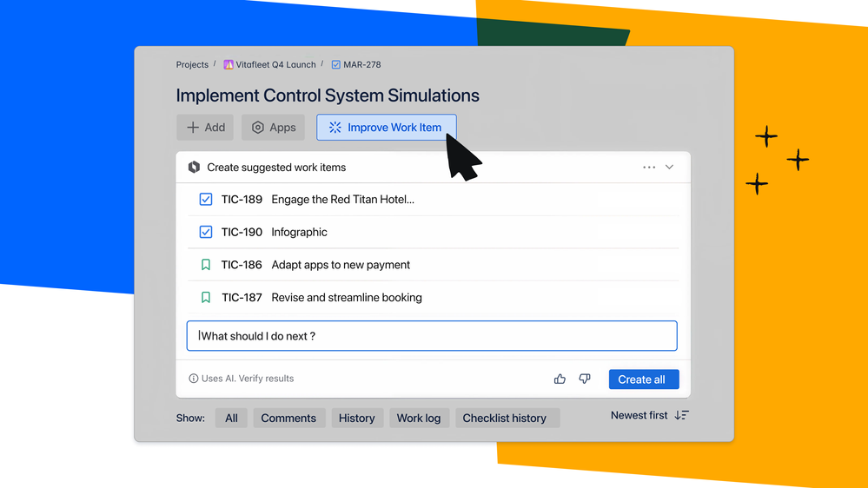Select Revise and streamline booking item
868x488 pixels.
coord(433,297)
